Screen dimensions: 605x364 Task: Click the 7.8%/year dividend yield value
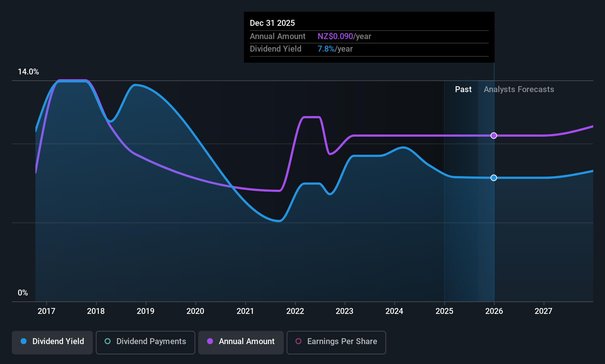[x=335, y=49]
